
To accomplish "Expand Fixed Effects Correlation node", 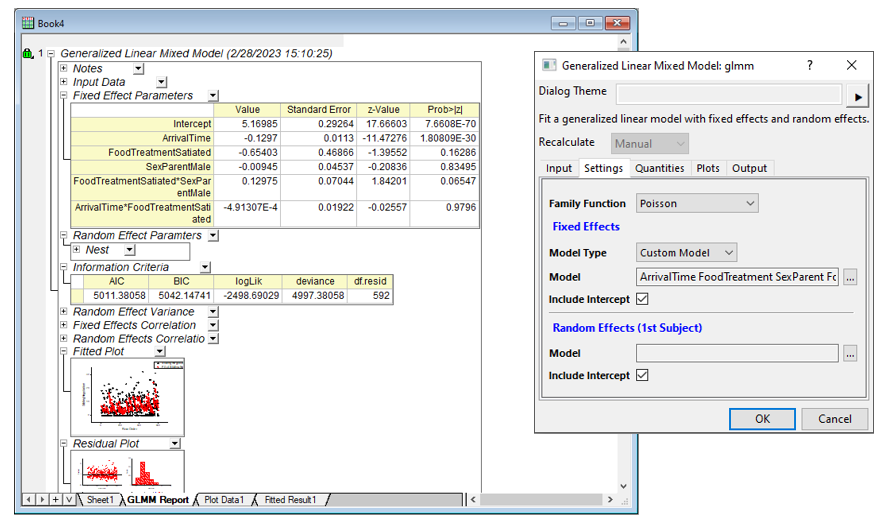I will [x=64, y=325].
